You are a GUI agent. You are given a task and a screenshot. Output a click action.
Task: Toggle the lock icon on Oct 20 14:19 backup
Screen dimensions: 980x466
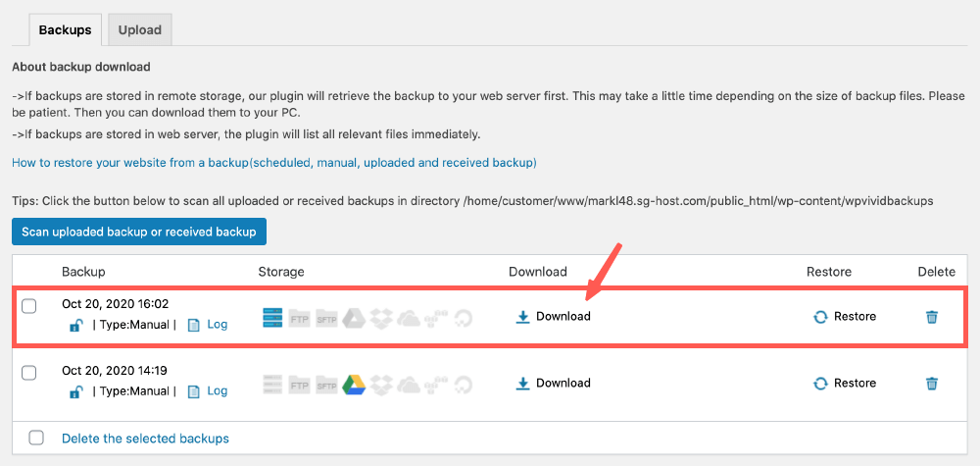75,391
